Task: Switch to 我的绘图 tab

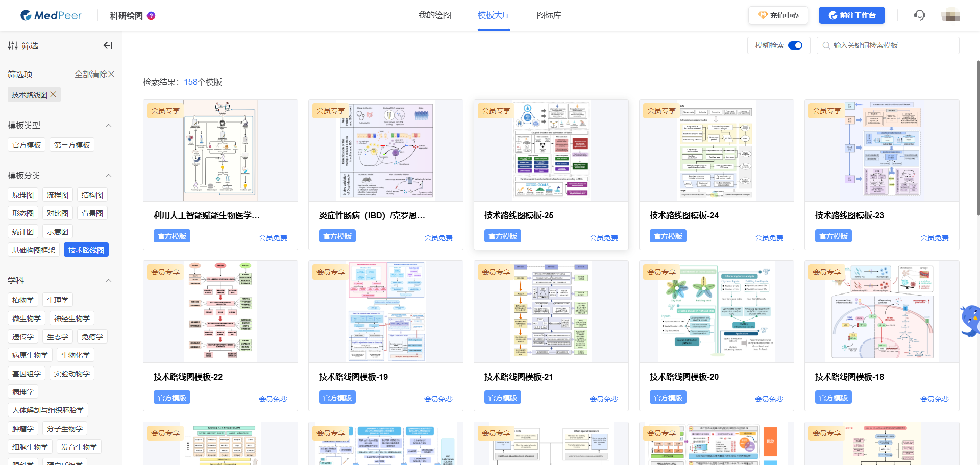Action: (x=435, y=15)
